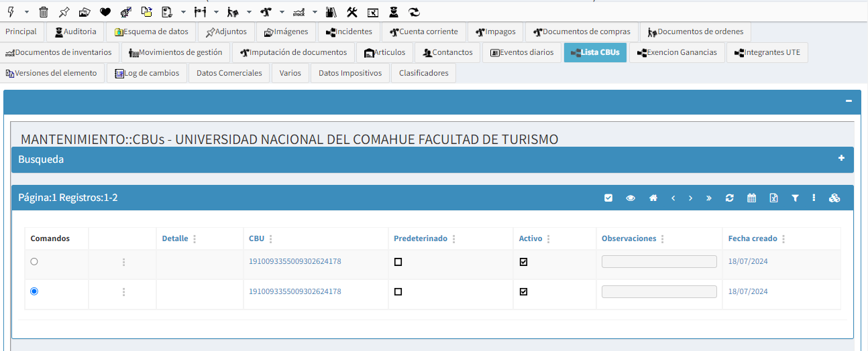Collapse the top panel with minus

click(x=849, y=100)
